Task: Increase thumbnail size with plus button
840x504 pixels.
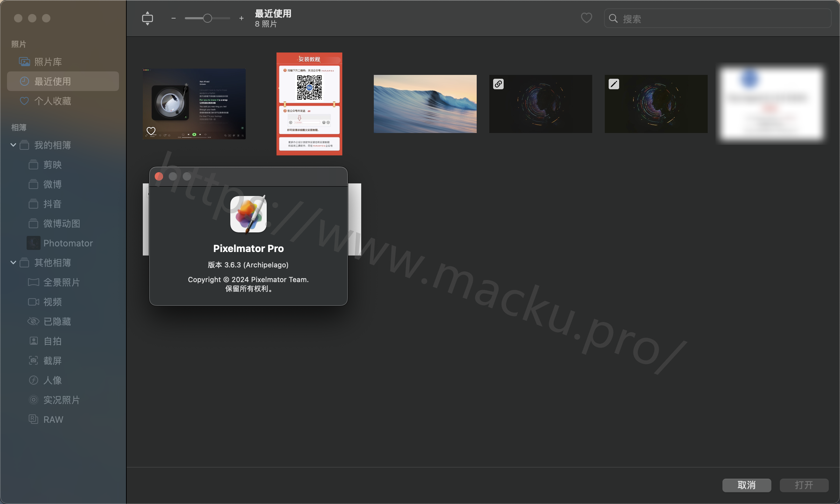Action: 241,18
